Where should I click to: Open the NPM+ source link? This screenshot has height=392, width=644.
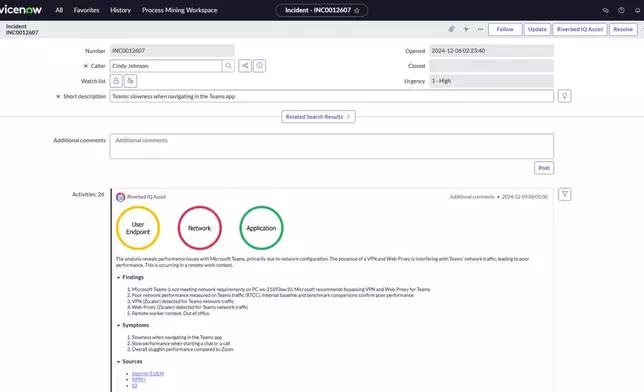139,380
